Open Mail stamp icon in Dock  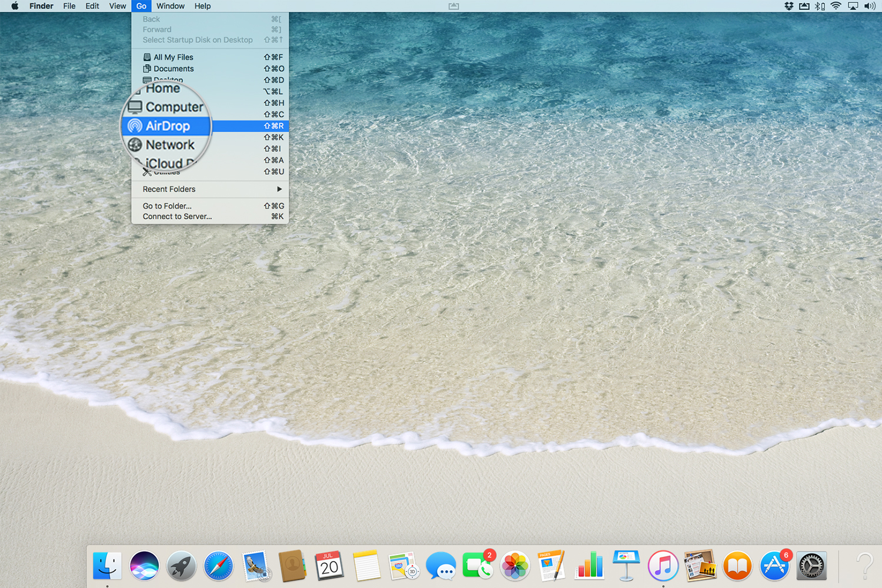[x=256, y=566]
